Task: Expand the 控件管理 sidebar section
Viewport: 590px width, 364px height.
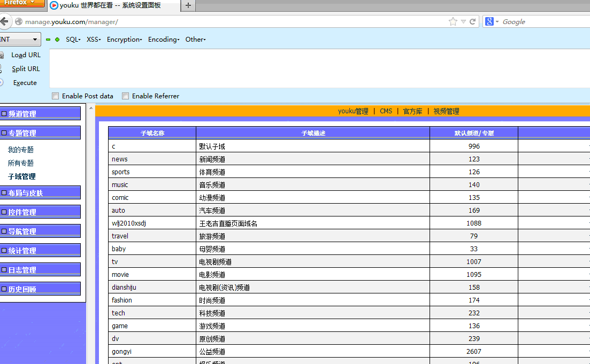Action: click(40, 212)
